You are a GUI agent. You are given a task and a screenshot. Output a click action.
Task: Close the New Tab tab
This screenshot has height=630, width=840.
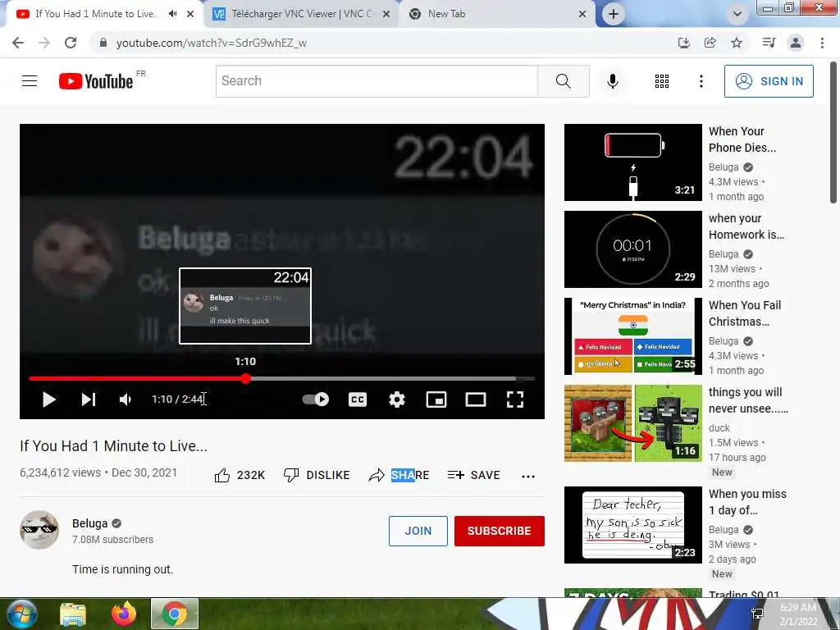click(x=582, y=14)
